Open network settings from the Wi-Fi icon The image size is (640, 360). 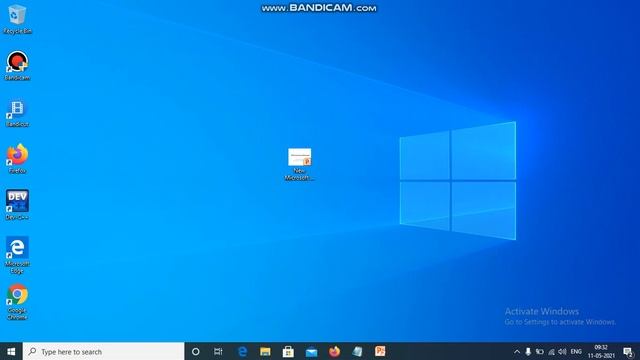(551, 351)
